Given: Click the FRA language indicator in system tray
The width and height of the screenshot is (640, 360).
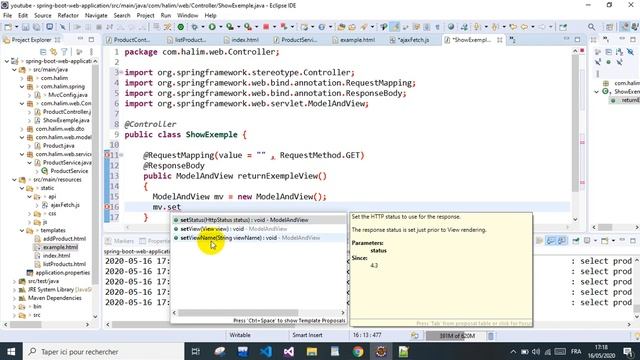Looking at the screenshot, I should click(x=576, y=351).
